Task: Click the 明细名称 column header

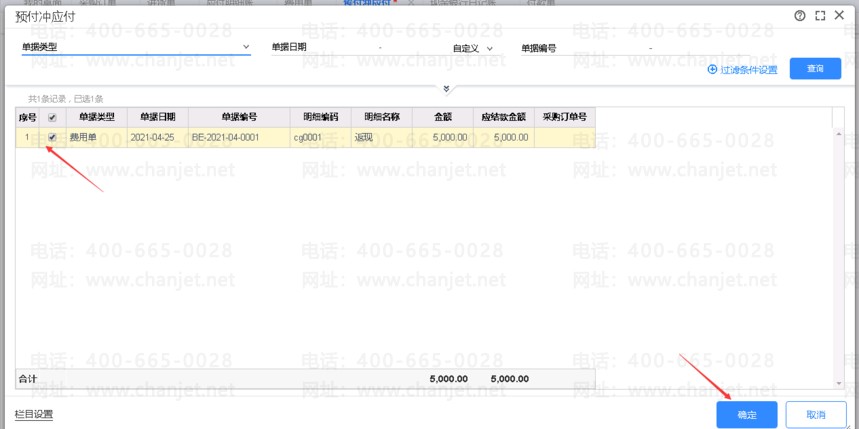Action: point(382,117)
